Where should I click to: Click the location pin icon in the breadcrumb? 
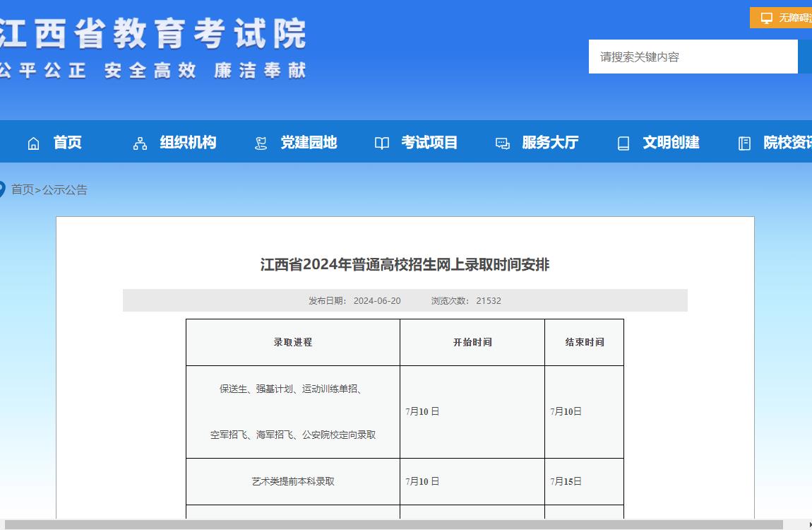click(4, 189)
